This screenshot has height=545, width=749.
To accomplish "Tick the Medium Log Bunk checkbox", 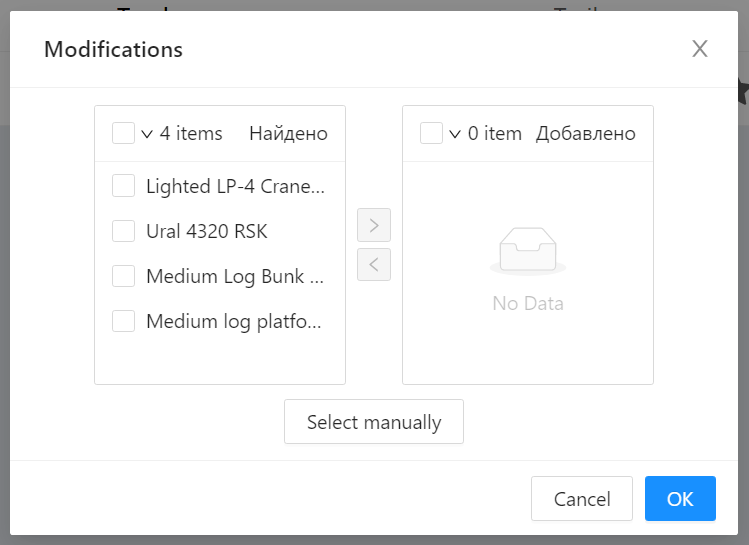I will (123, 276).
